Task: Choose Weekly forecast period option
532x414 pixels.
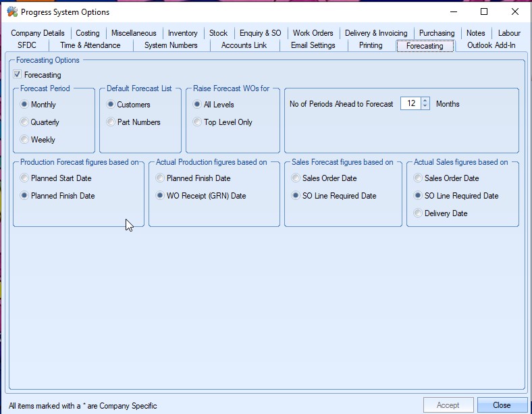Action: [25, 140]
